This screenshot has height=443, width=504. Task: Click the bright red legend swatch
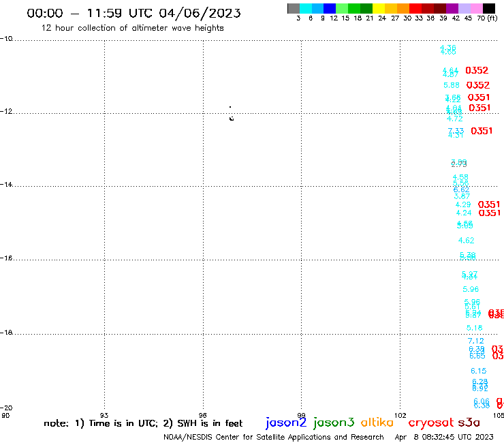click(x=415, y=8)
